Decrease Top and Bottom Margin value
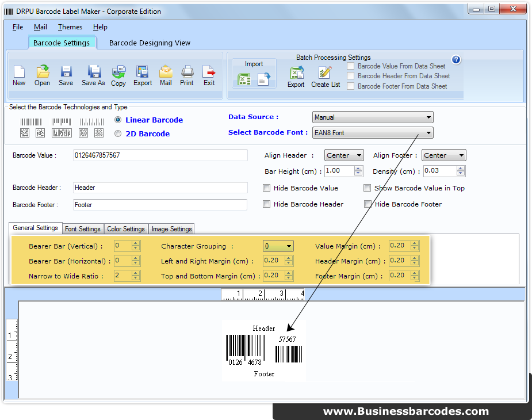Image resolution: width=532 pixels, height=420 pixels. point(289,278)
